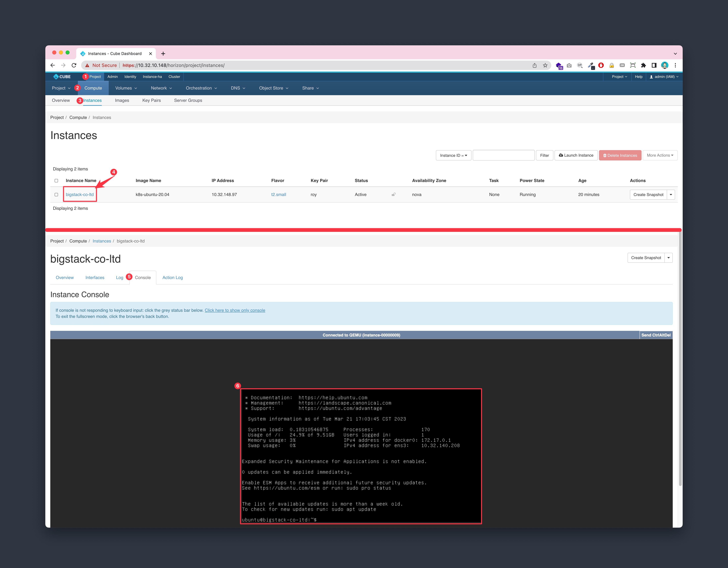Select the Identity tab in the top bar
Image resolution: width=728 pixels, height=568 pixels.
[x=130, y=77]
